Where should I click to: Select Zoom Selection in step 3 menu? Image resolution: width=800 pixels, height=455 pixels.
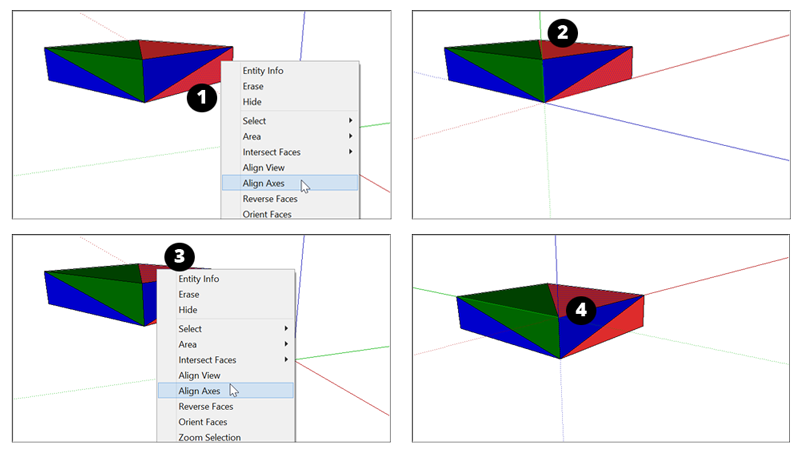coord(209,437)
